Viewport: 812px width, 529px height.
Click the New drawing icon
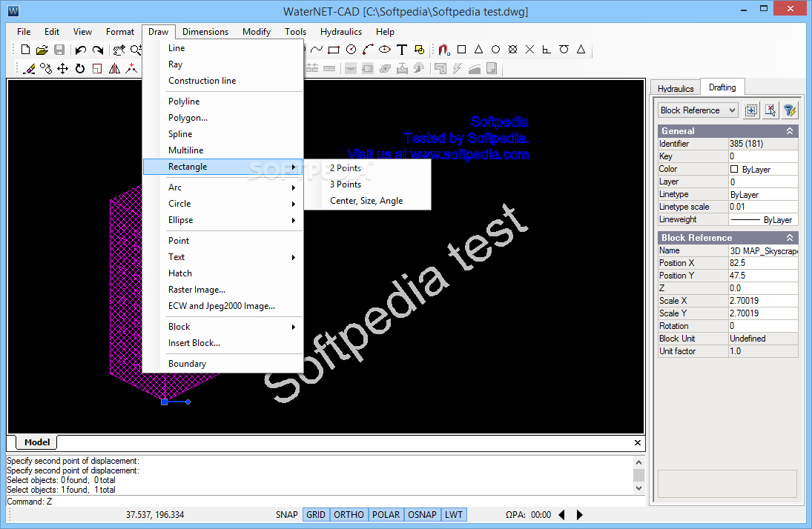click(x=25, y=50)
